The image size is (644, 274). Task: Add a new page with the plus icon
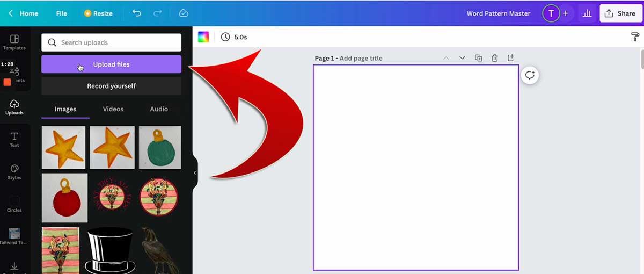click(511, 58)
